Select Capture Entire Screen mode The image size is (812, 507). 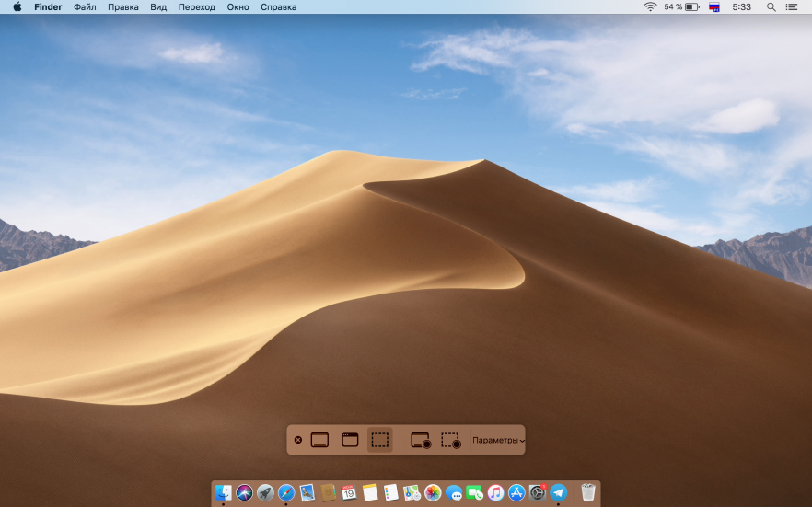[319, 440]
